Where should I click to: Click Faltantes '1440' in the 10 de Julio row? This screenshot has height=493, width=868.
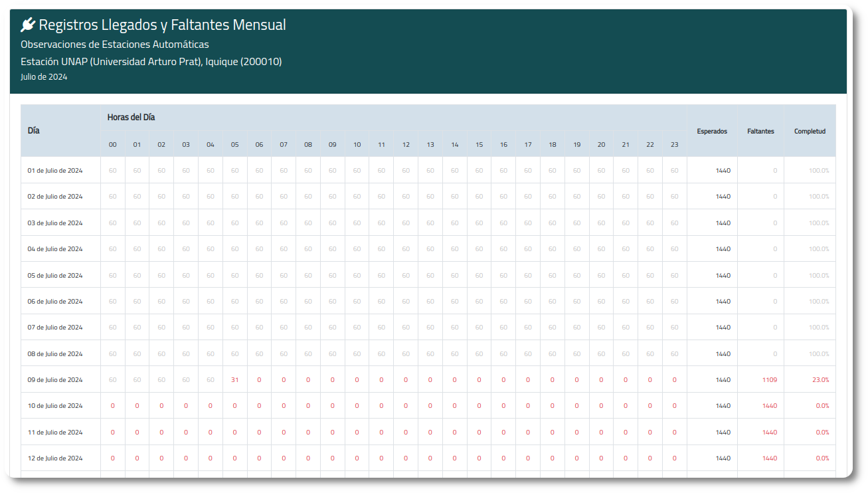point(770,406)
